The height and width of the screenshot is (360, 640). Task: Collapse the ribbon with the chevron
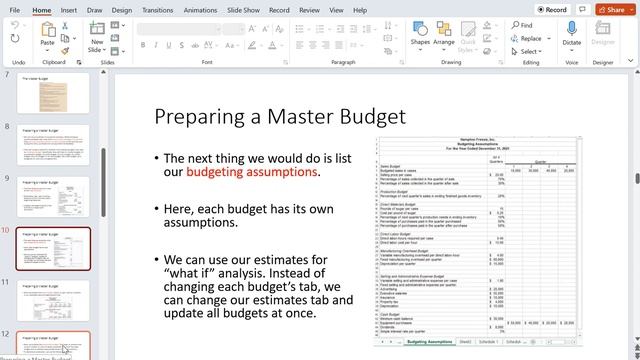(631, 60)
